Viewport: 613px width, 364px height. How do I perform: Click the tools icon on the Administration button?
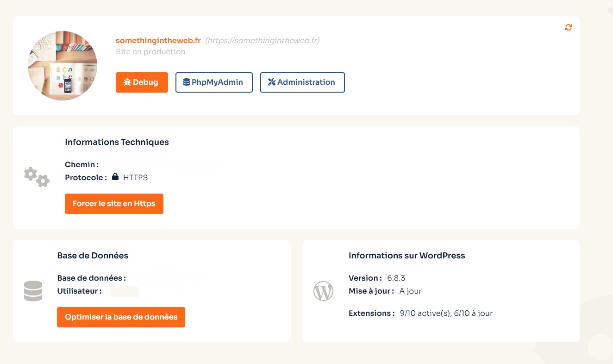271,82
